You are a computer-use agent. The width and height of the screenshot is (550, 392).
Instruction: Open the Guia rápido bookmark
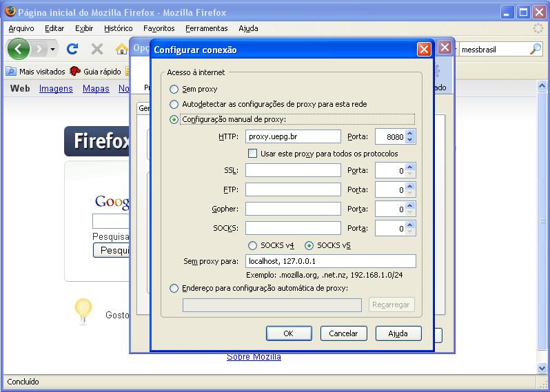tap(95, 72)
